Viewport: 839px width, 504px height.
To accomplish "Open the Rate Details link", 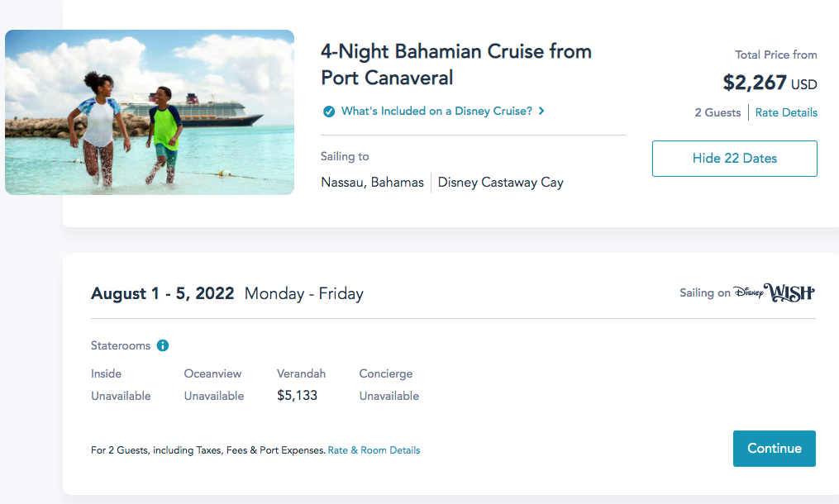I will (x=786, y=112).
